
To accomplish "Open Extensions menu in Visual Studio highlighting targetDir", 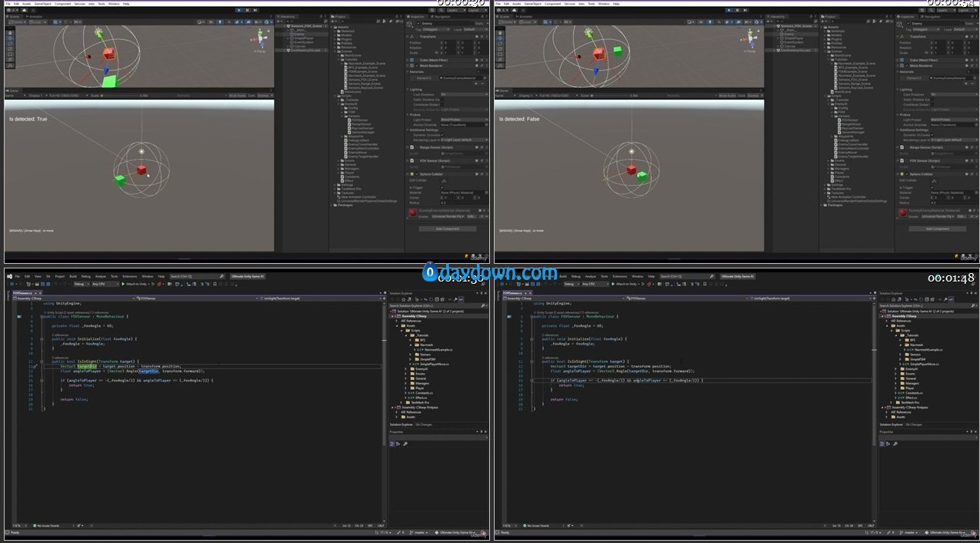I will click(128, 276).
